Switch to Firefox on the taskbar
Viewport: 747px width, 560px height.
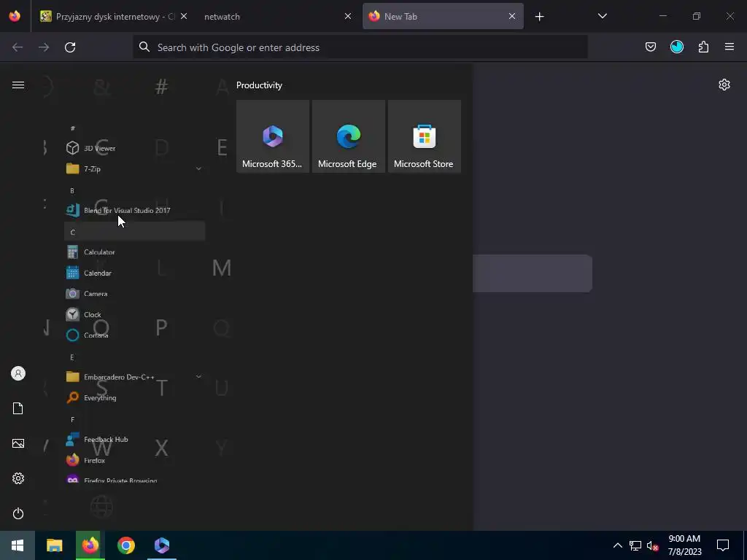(90, 545)
